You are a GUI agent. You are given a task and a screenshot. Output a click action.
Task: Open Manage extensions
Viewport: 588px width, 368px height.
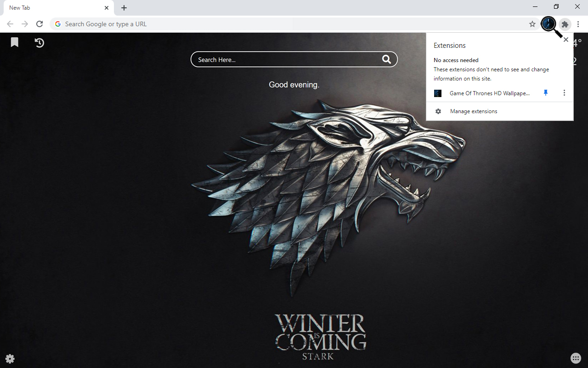click(500, 111)
